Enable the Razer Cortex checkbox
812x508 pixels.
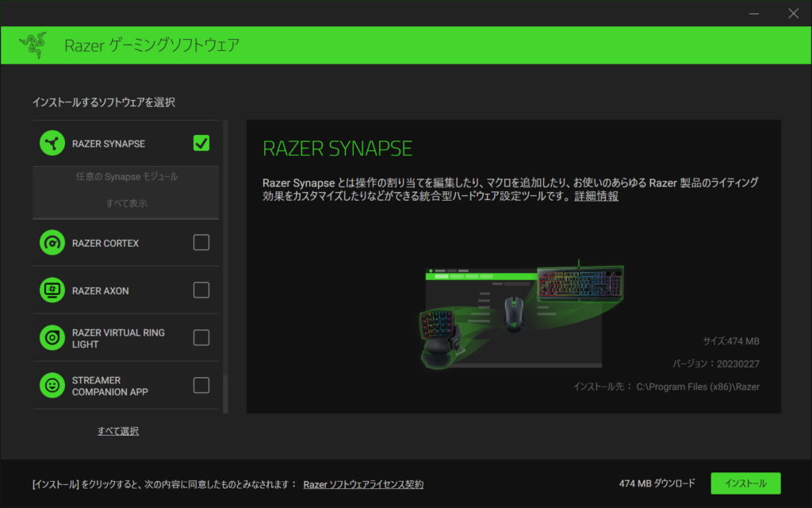click(x=201, y=242)
